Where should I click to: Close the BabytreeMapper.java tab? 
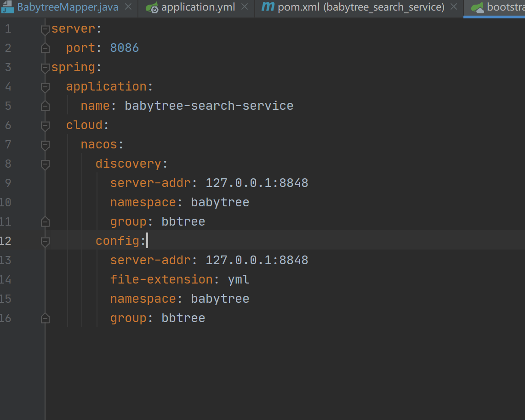(x=128, y=7)
